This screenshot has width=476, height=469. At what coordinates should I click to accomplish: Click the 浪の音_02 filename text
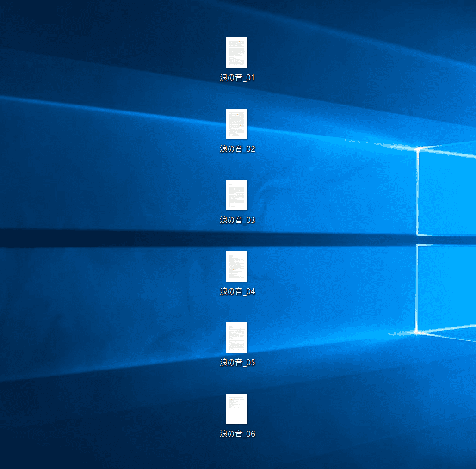237,149
